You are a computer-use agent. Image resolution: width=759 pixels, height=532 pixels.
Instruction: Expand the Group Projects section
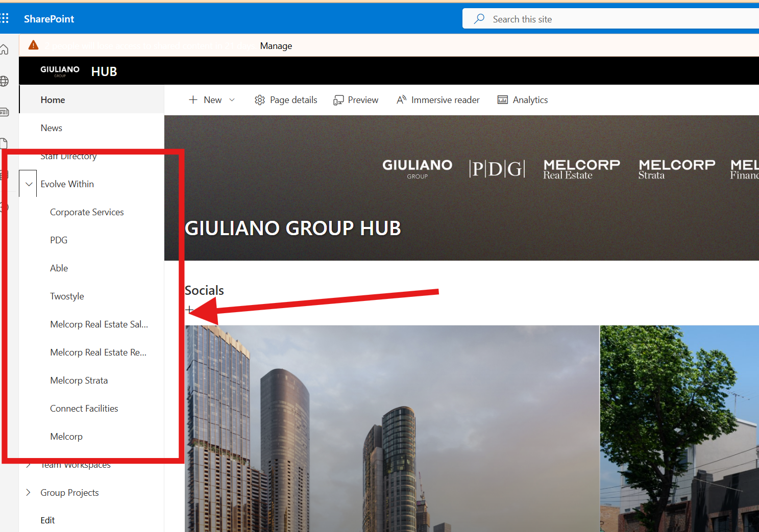coord(29,492)
